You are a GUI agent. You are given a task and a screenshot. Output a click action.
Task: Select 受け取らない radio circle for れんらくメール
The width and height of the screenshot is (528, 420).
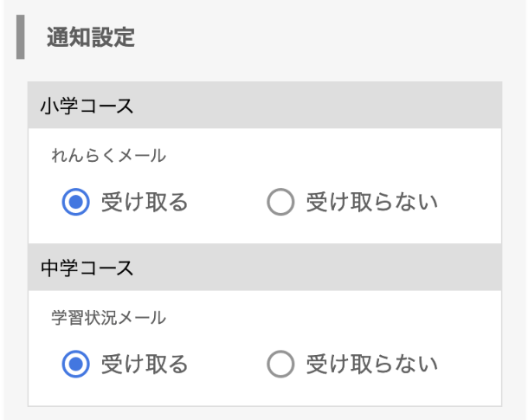point(280,203)
